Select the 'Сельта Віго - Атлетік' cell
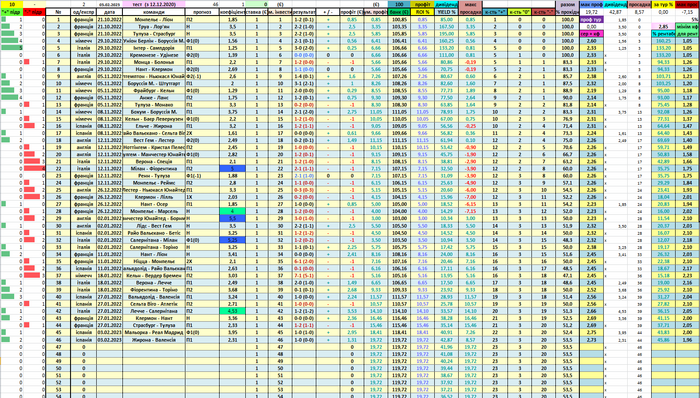 (154, 304)
